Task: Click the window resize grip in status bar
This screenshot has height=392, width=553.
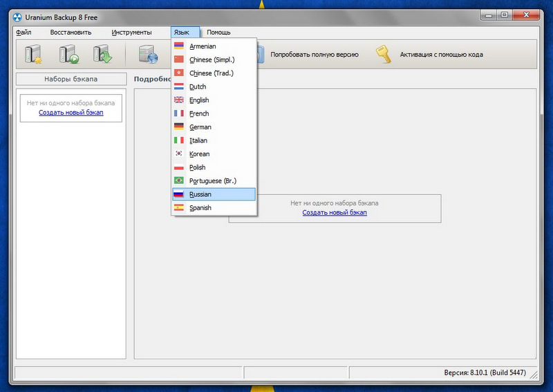Action: tap(534, 374)
